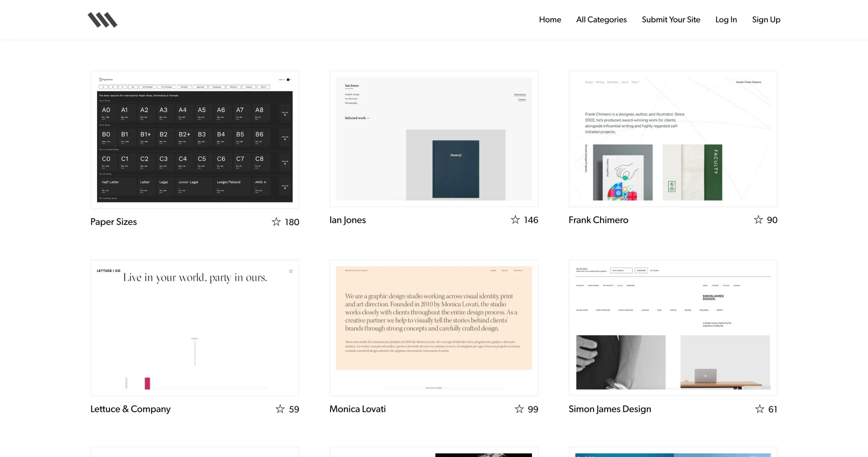The image size is (868, 457).
Task: Open the Lettuce & Company preview thumbnail
Action: pyautogui.click(x=195, y=328)
